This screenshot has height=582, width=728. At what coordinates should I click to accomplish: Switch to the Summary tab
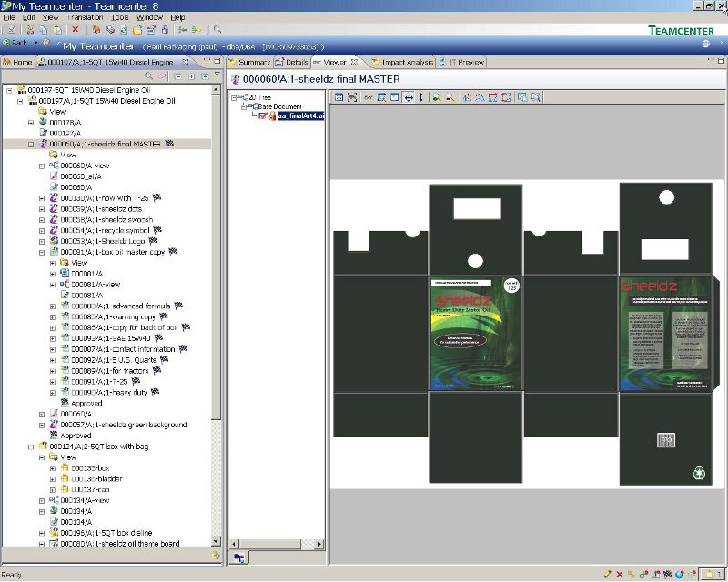point(249,62)
